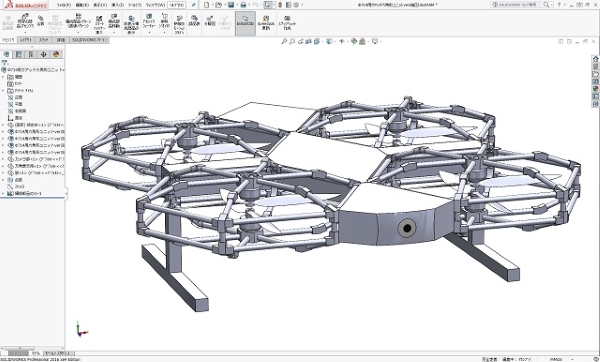Click the tree filter funnel icon
Screen dimensions: 600x362
[5, 63]
